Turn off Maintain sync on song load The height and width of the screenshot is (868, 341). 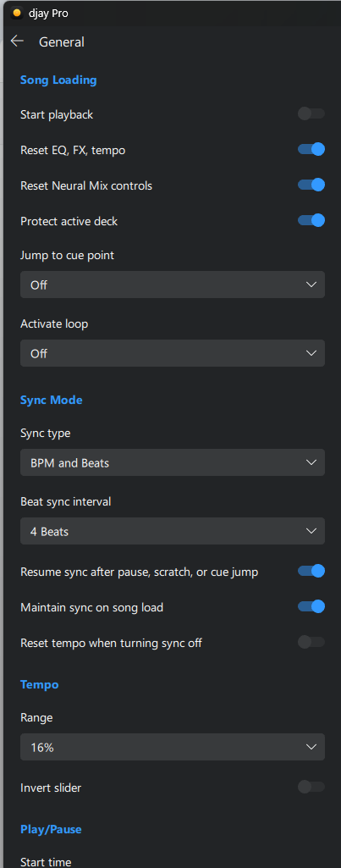point(311,606)
